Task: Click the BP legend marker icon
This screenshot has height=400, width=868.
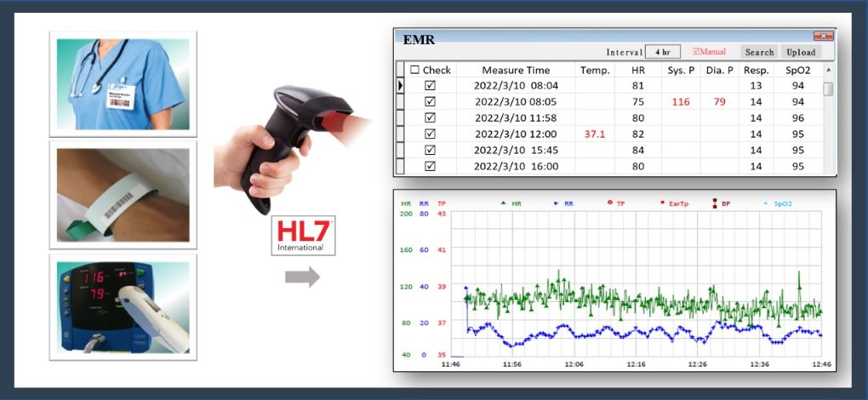Action: coord(712,204)
